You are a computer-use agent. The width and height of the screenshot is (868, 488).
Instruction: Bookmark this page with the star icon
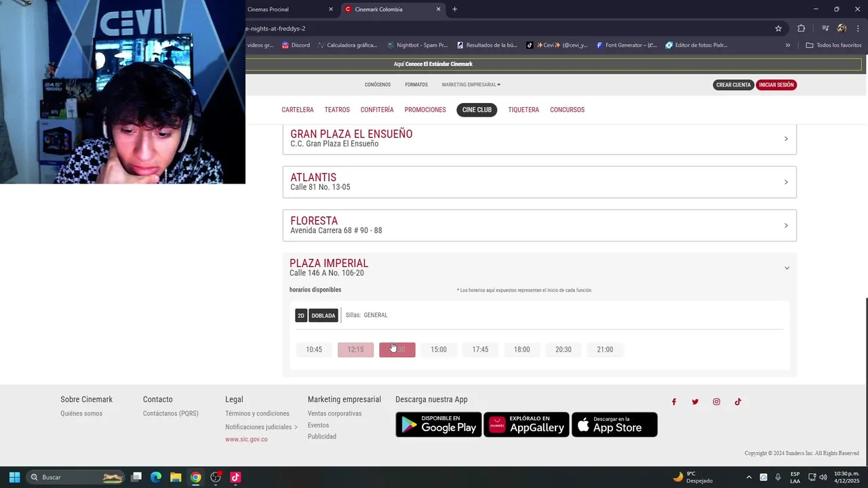pyautogui.click(x=778, y=28)
